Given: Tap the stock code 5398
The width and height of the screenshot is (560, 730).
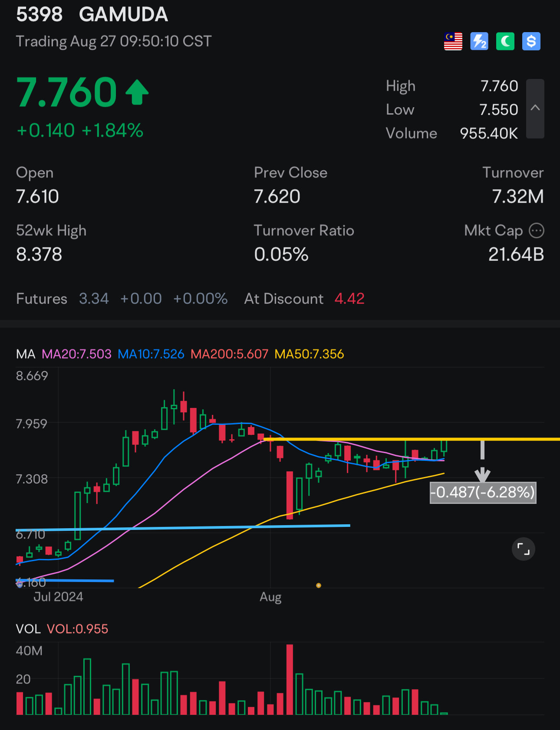Looking at the screenshot, I should coord(40,14).
